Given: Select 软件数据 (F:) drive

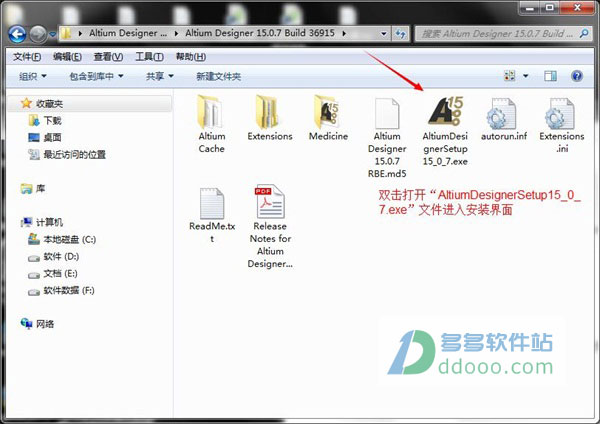Looking at the screenshot, I should 69,290.
